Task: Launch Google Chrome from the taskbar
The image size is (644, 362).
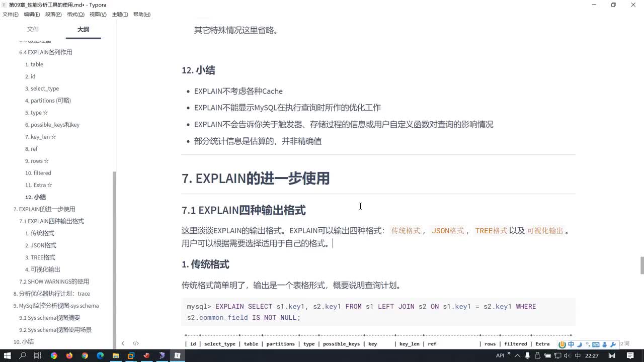Action: pyautogui.click(x=85, y=355)
